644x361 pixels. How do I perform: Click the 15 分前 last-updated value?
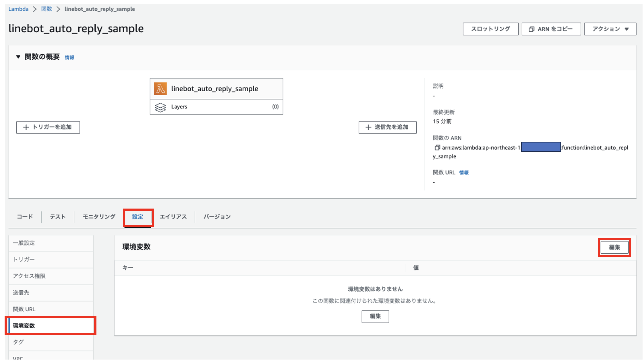click(x=442, y=122)
